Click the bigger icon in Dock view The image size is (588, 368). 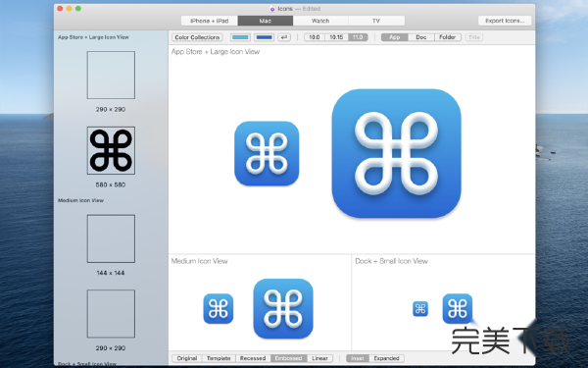point(458,308)
